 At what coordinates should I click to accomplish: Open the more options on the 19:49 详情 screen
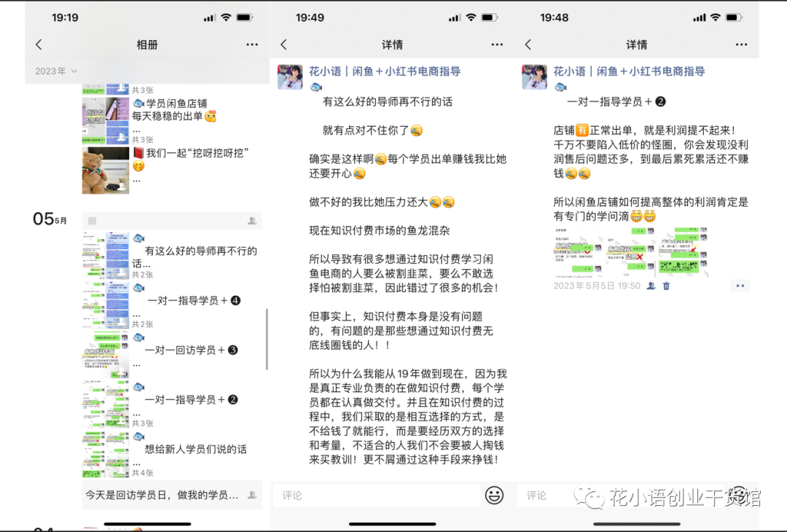(497, 44)
